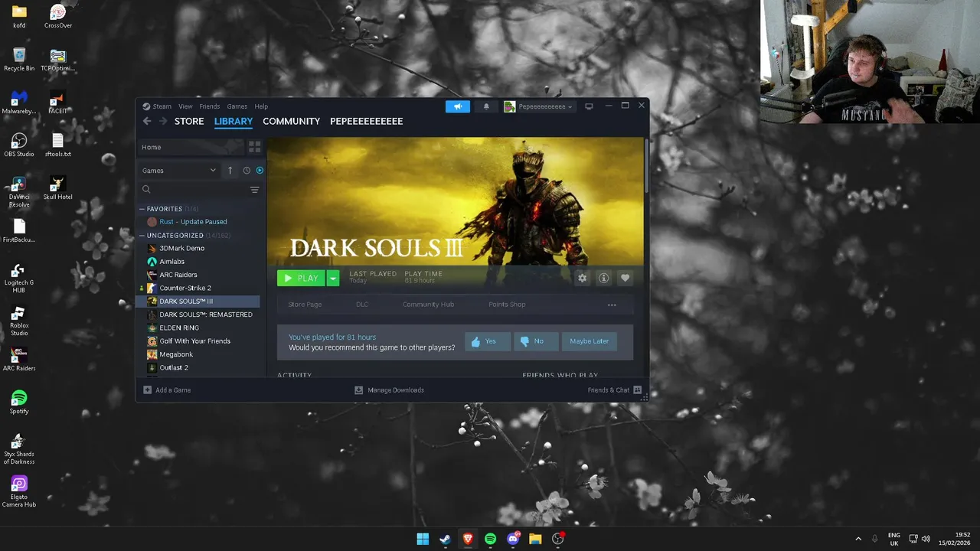Open Spotify from the taskbar
The image size is (980, 551).
click(x=490, y=539)
